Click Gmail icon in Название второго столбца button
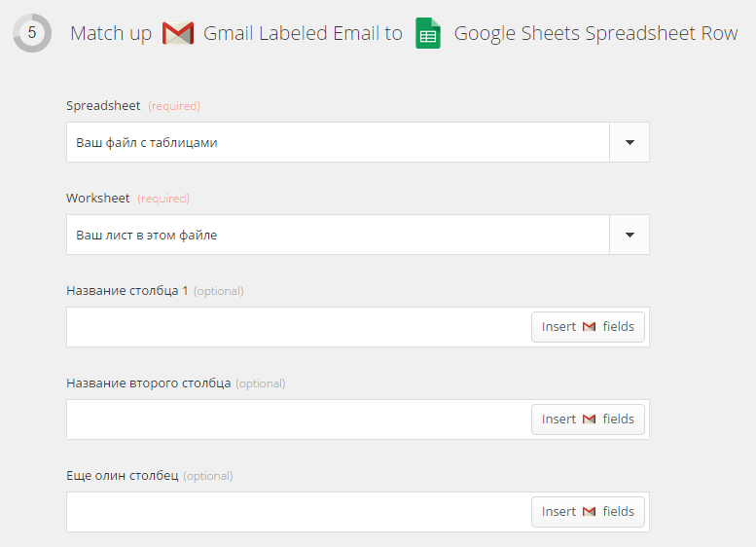The image size is (756, 547). [x=590, y=419]
